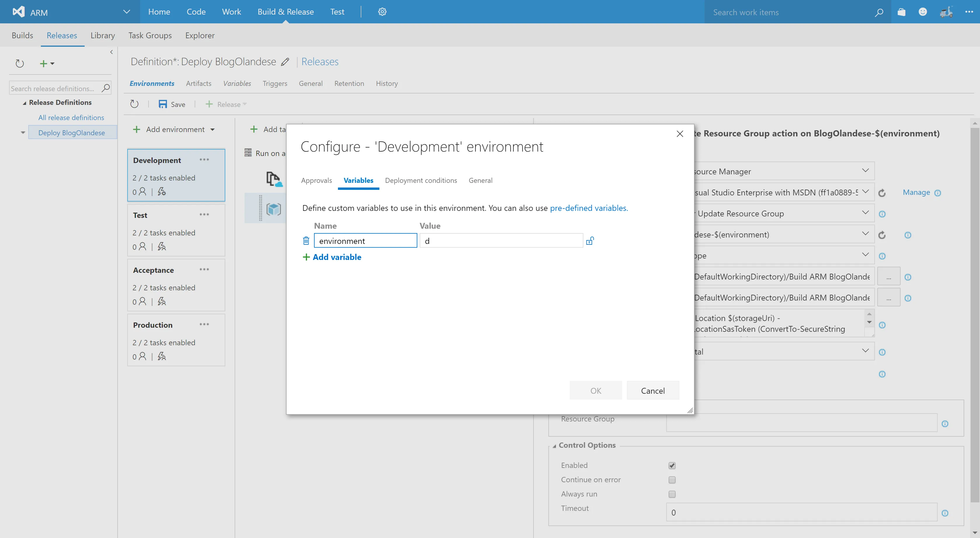Image resolution: width=980 pixels, height=538 pixels.
Task: Open the Add environment dropdown arrow
Action: pyautogui.click(x=212, y=130)
